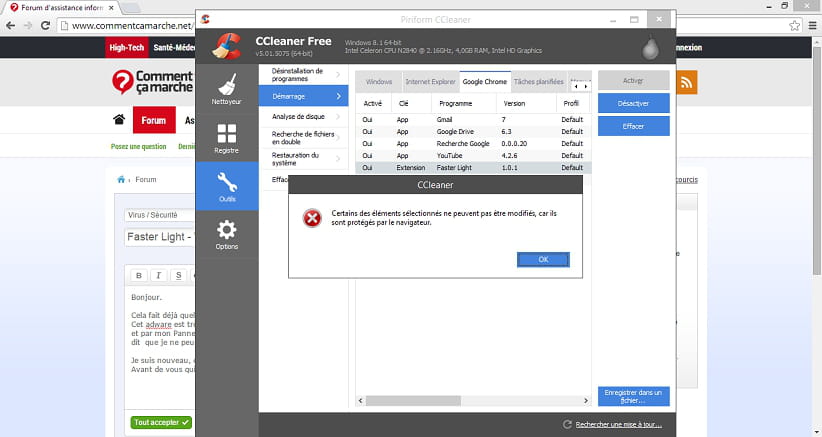Open Désinstallation de programmes
The image size is (822, 437).
pos(304,74)
